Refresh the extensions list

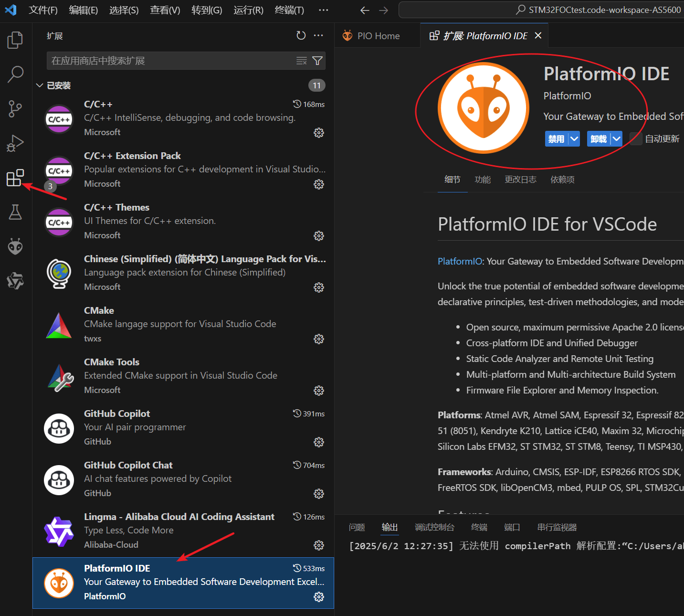(301, 36)
